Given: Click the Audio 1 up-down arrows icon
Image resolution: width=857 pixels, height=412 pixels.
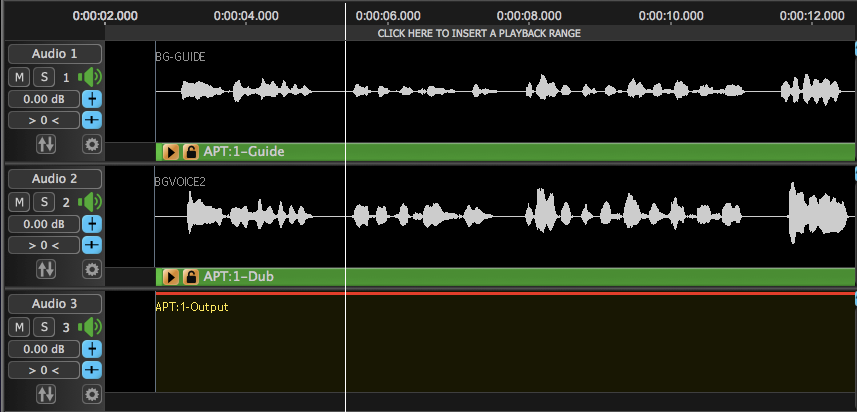Looking at the screenshot, I should pyautogui.click(x=46, y=144).
